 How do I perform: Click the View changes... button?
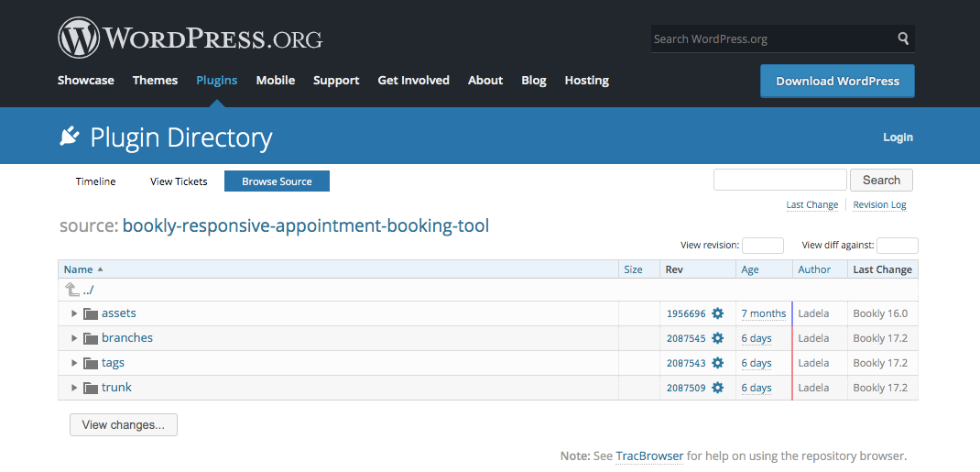124,425
